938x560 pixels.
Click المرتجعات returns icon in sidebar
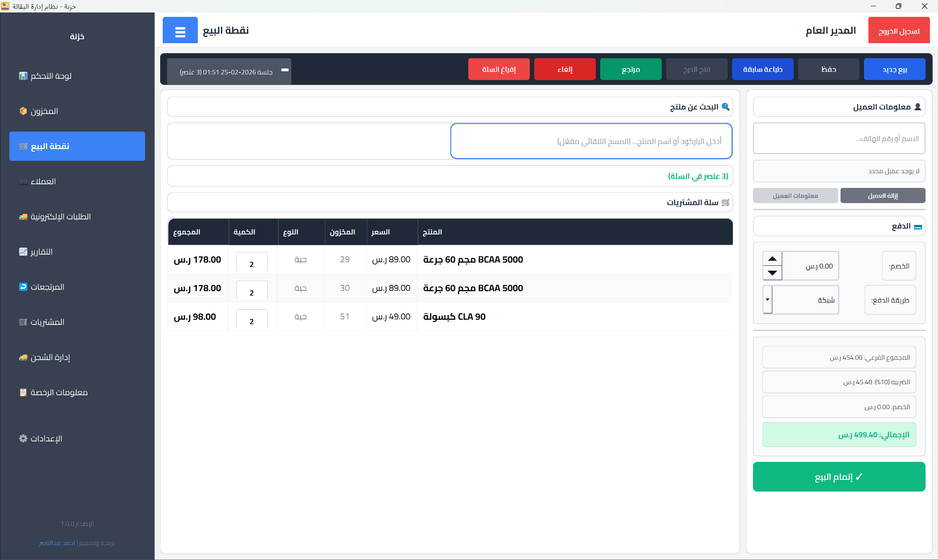tap(23, 287)
